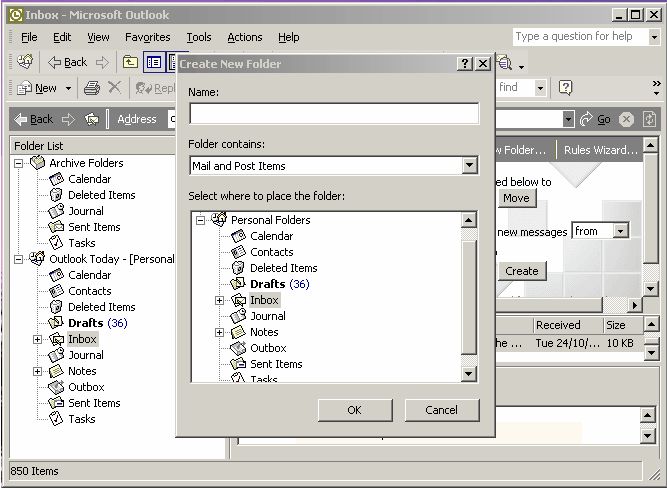Click the Find contact icon behind the dialog's top right
Viewport: 667px width, 488px height.
coord(505,63)
